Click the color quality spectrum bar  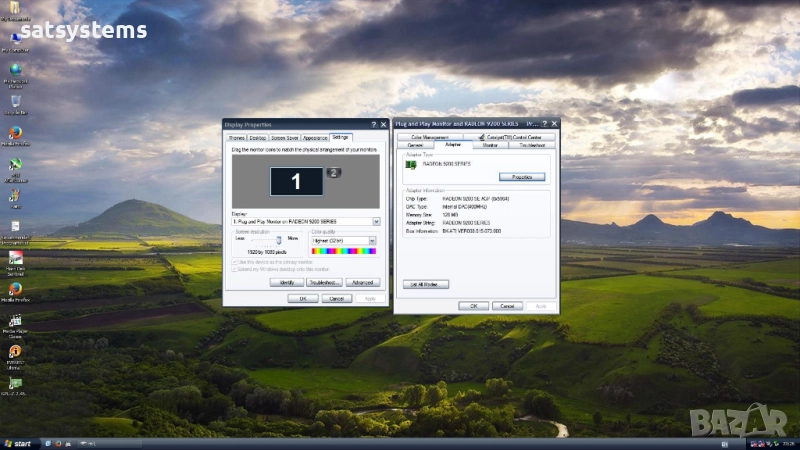click(x=343, y=251)
